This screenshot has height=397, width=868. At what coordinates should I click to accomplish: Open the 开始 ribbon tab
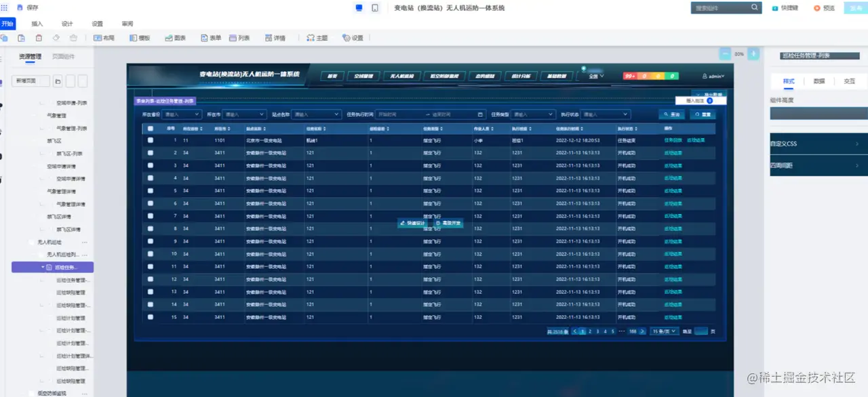click(x=7, y=24)
